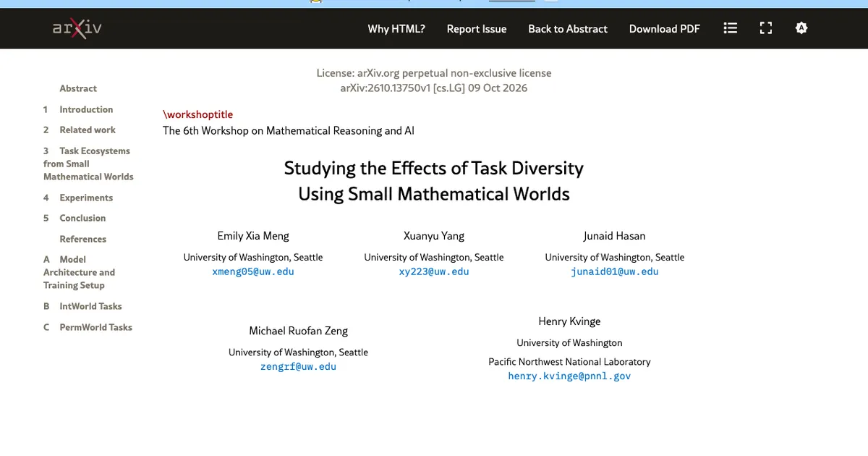Screen dimensions: 868x456
Task: Click email zengrf@uw.edu
Action: pyautogui.click(x=298, y=366)
